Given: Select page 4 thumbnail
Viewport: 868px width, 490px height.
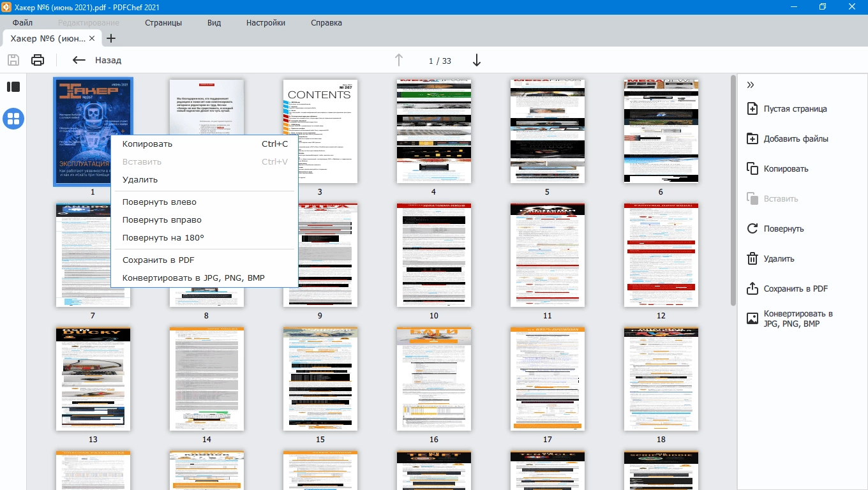Looking at the screenshot, I should coord(433,131).
